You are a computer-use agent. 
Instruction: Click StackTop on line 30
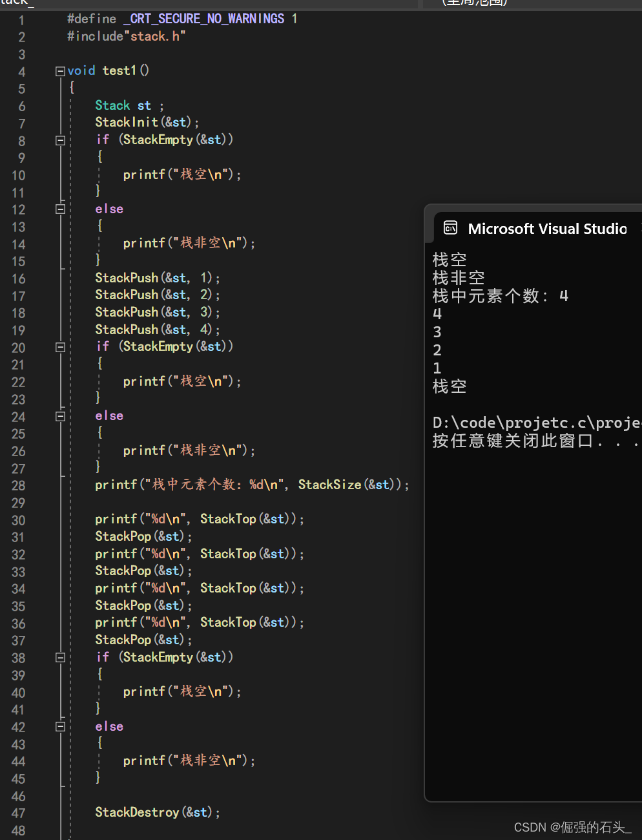point(228,519)
